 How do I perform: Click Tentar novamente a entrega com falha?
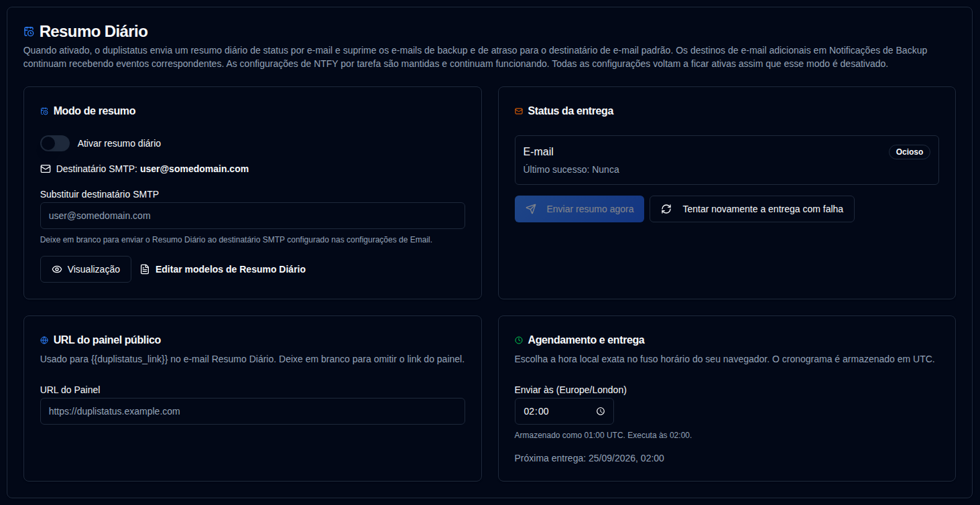tap(752, 209)
